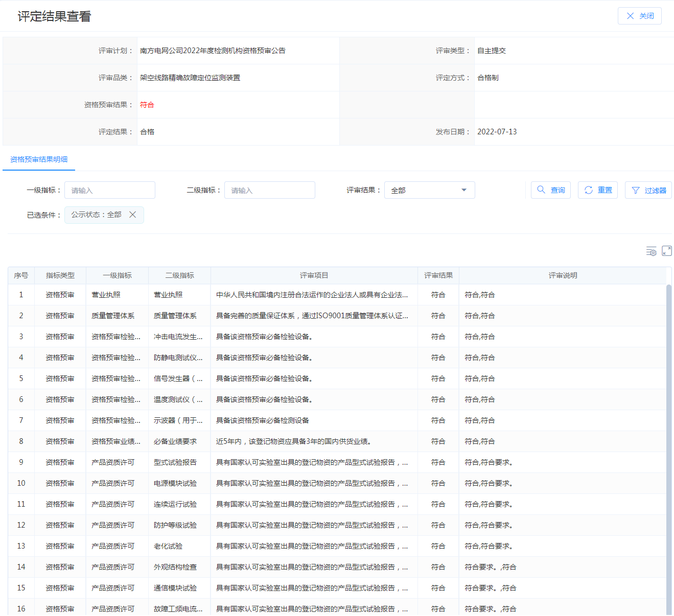The image size is (674, 616).
Task: Click the dropdown arrow of 评审结果 selector
Action: (464, 190)
